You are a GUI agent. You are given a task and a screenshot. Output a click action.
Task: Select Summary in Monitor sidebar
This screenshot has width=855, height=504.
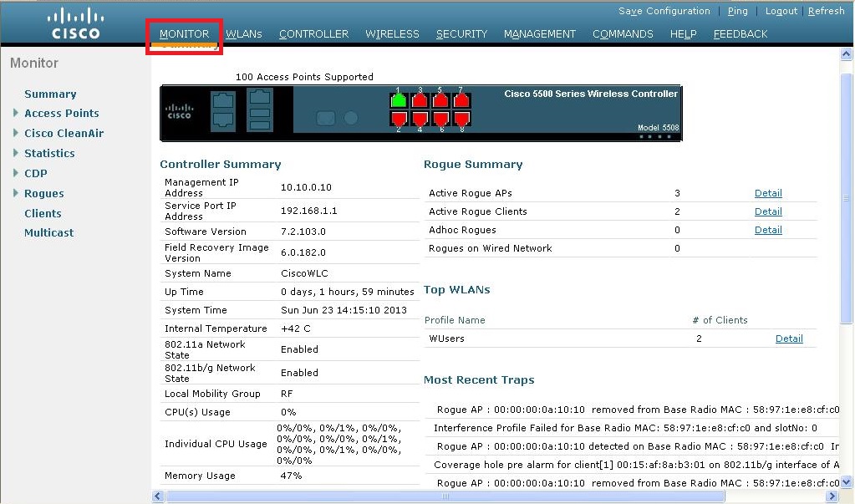(50, 94)
